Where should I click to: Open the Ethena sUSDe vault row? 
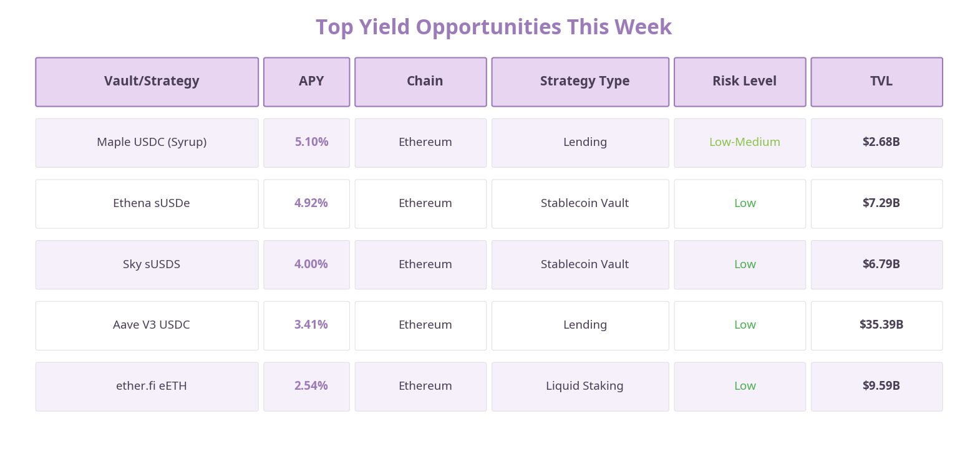click(152, 203)
